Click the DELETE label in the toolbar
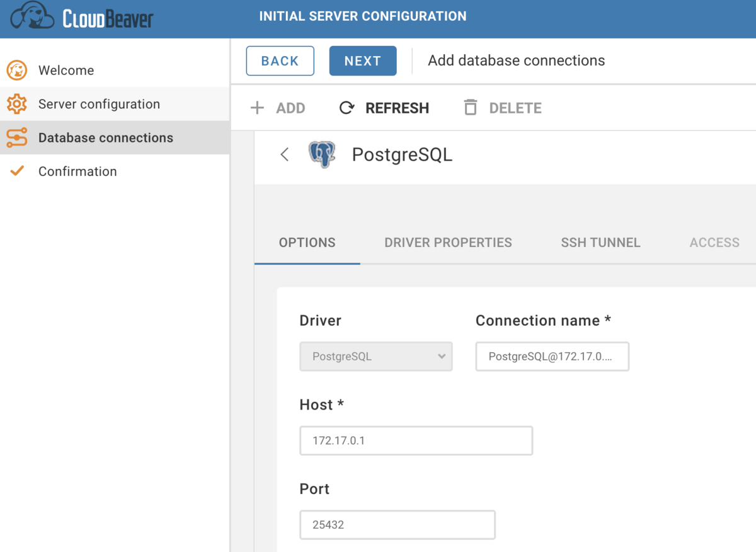The width and height of the screenshot is (756, 552). click(515, 108)
